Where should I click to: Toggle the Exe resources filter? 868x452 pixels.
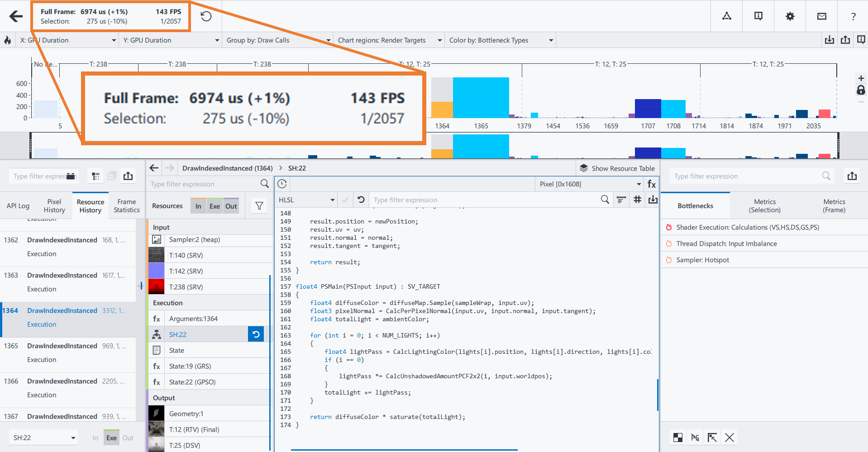point(215,206)
